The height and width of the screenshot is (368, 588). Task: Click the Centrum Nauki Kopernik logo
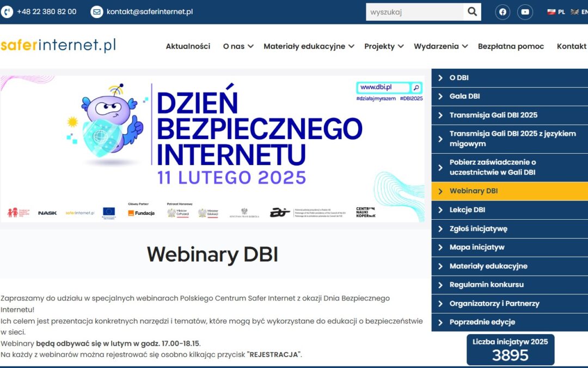pyautogui.click(x=366, y=212)
